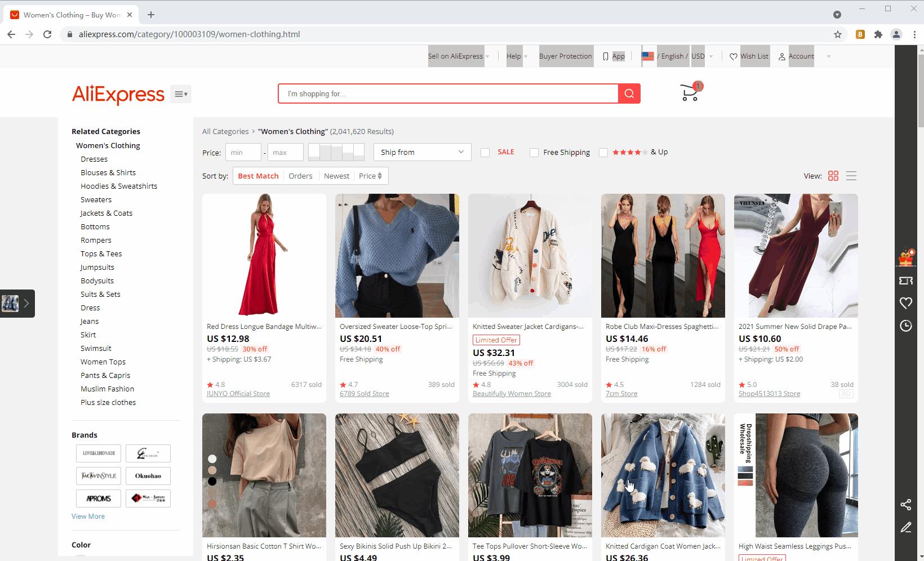Open a new browser tab

point(151,15)
